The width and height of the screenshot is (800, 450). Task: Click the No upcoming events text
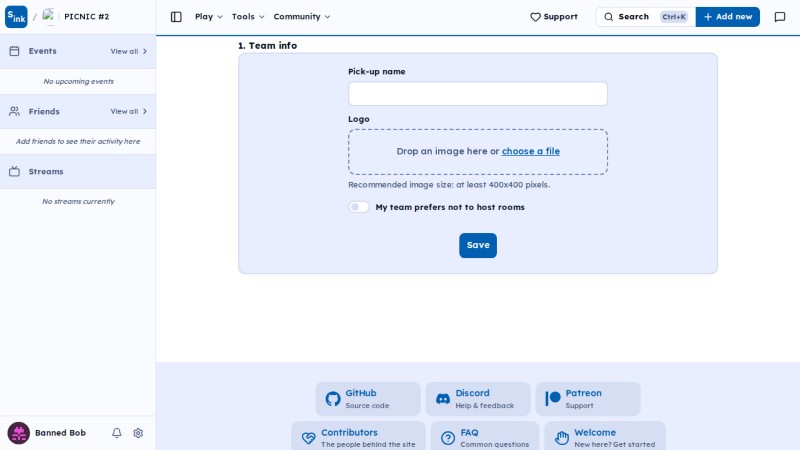pos(78,81)
